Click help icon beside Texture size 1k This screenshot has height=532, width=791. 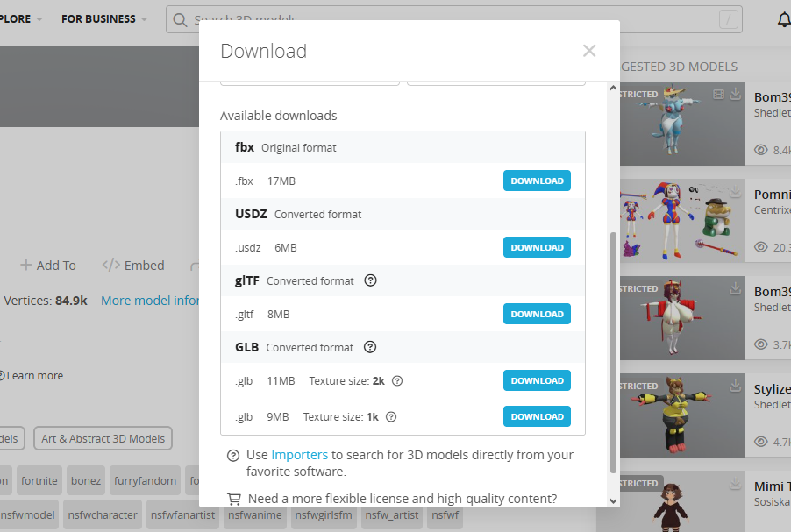(391, 416)
